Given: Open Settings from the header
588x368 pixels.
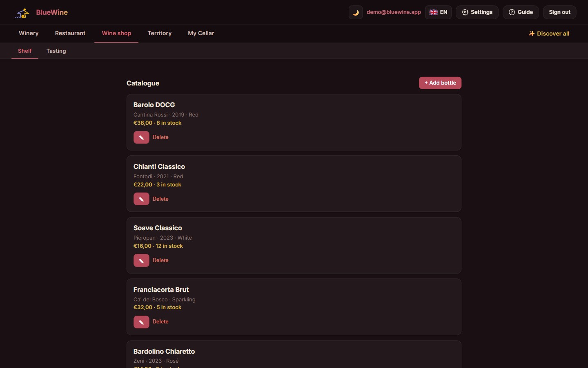Looking at the screenshot, I should point(477,12).
